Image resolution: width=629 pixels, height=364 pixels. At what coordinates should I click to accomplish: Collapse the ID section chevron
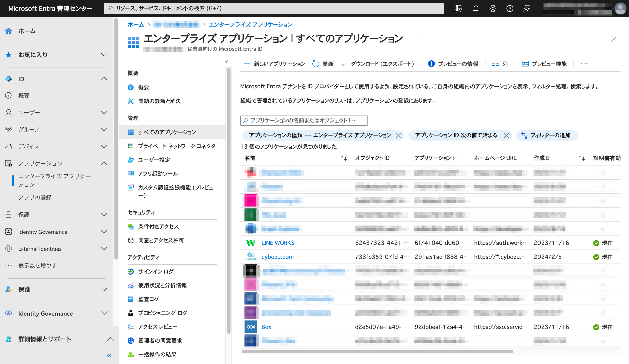pyautogui.click(x=104, y=79)
